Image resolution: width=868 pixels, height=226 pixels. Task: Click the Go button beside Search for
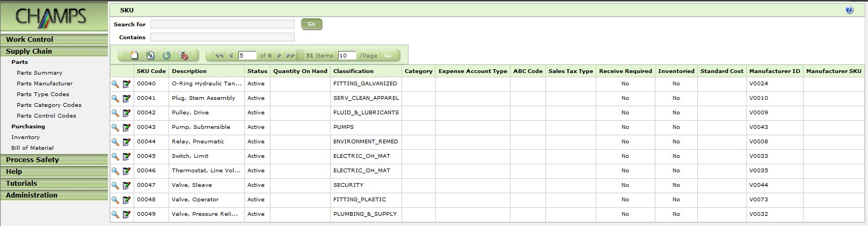[x=311, y=24]
